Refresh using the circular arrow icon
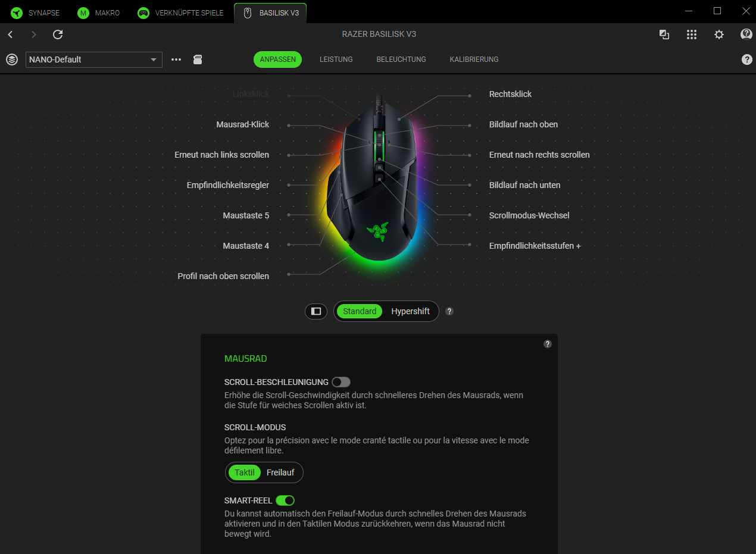This screenshot has height=554, width=756. tap(58, 35)
